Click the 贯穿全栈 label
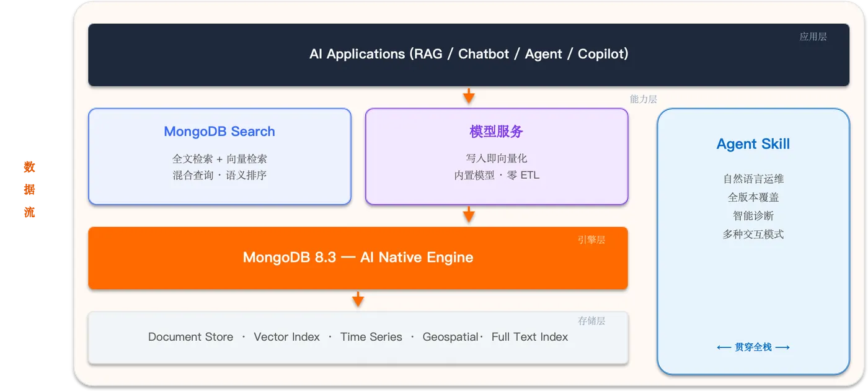The height and width of the screenshot is (391, 868). pos(753,348)
